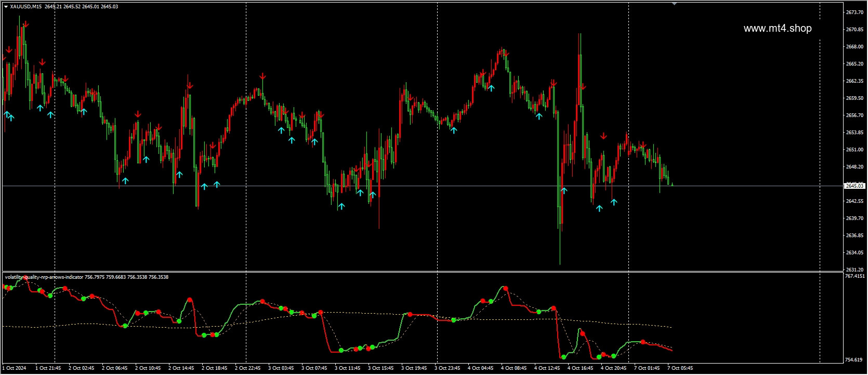Click the 2642.55 price scale value
Viewport: 868px width, 375px height.
[854, 201]
